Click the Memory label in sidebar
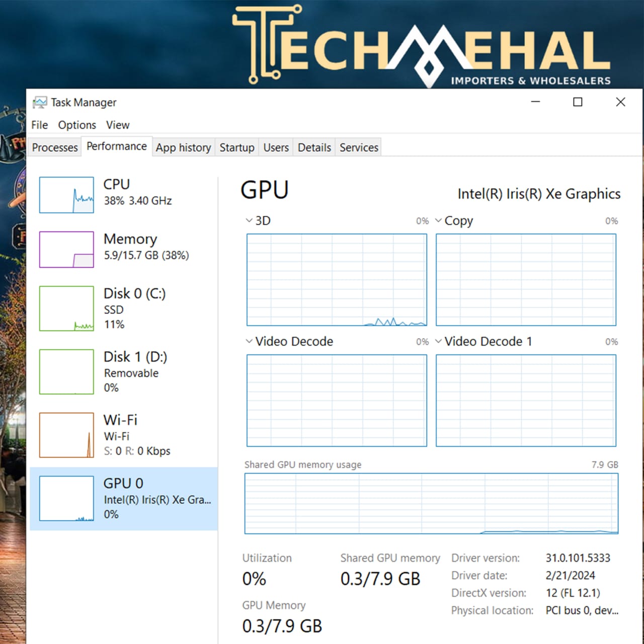Viewport: 644px width, 644px height. (x=130, y=239)
